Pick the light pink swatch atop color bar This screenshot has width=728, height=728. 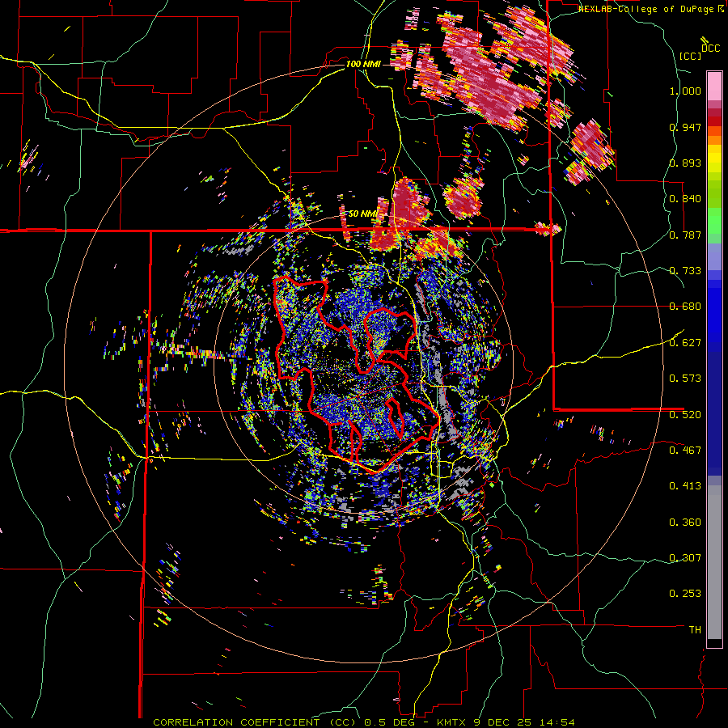[x=714, y=86]
